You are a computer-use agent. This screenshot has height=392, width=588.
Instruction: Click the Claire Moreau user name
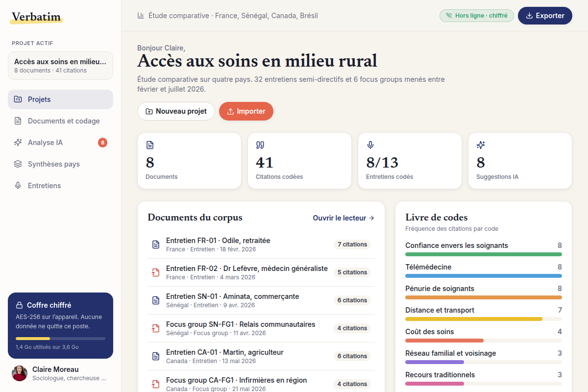(x=55, y=369)
